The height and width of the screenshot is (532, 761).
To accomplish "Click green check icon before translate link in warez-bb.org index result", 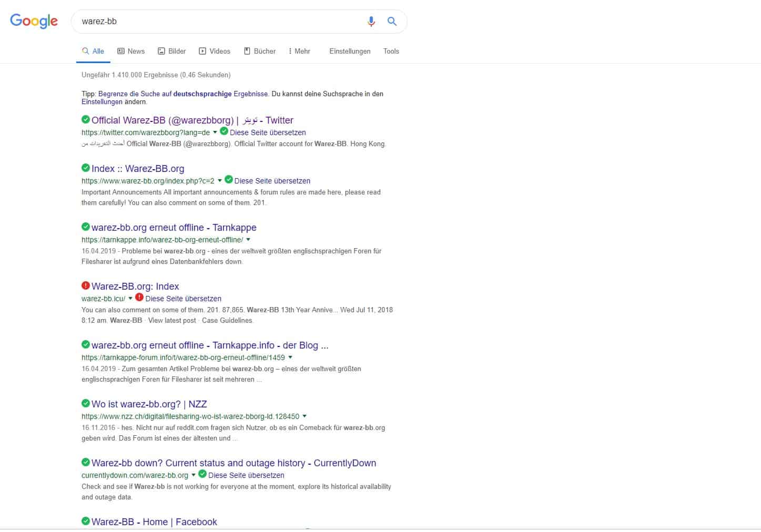I will pos(229,180).
